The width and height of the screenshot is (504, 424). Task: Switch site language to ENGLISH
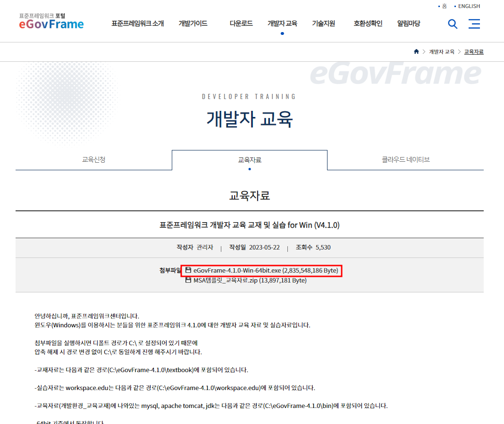coord(469,6)
